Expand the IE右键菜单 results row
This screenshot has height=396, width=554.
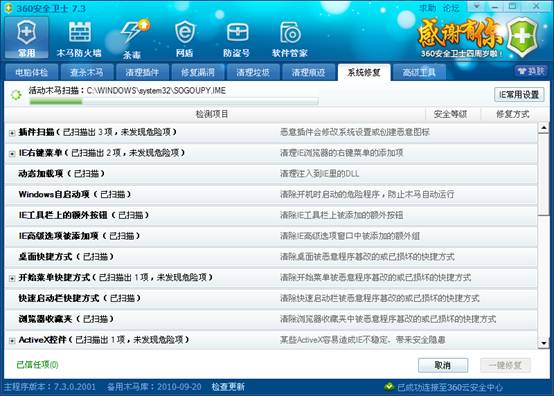coord(12,154)
